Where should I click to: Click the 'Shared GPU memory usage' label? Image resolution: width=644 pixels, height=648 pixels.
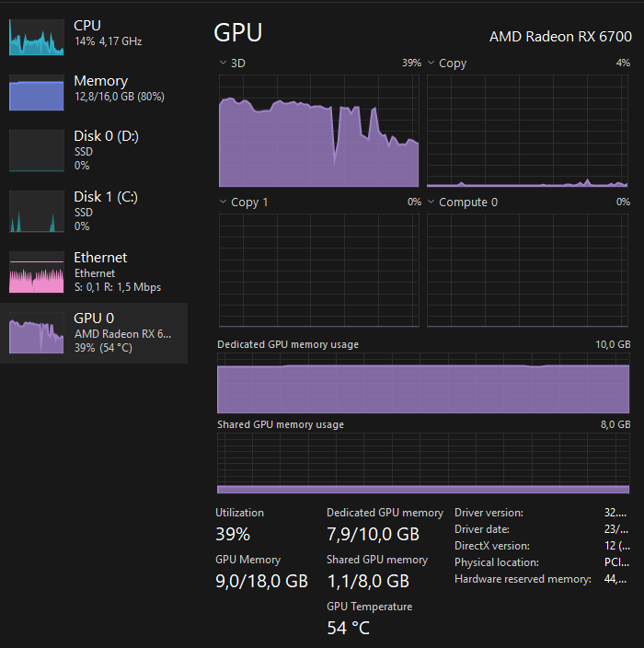point(281,424)
